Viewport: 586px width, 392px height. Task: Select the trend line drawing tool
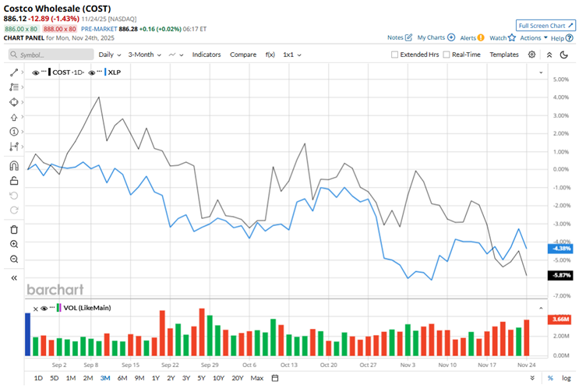[14, 72]
